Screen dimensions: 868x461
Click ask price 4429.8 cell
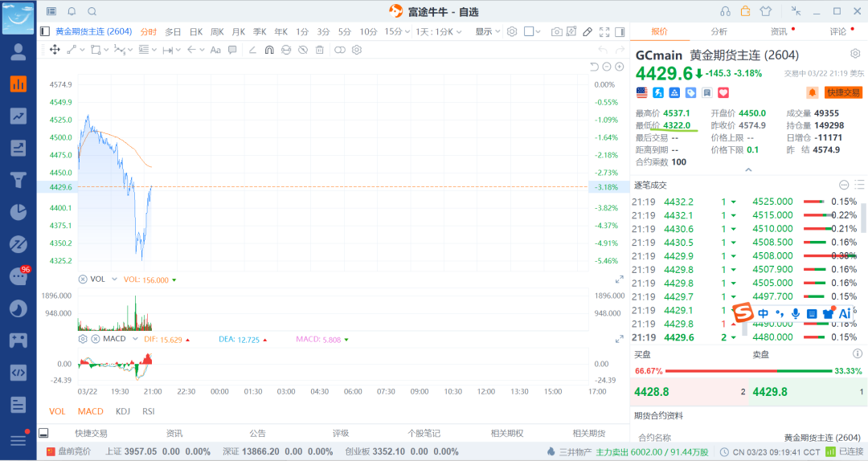(809, 392)
